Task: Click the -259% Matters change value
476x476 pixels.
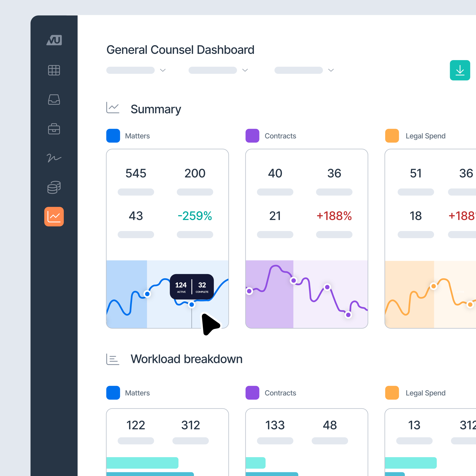Action: (195, 216)
